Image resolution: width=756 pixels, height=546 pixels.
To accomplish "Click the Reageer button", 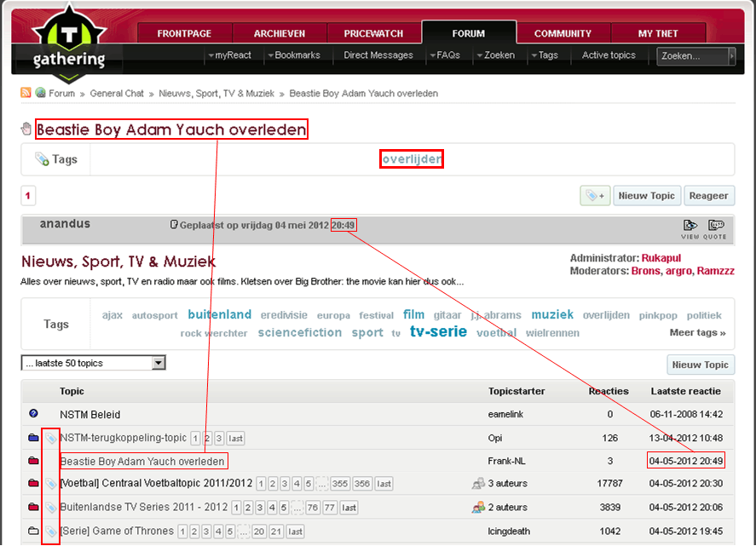I will 709,196.
